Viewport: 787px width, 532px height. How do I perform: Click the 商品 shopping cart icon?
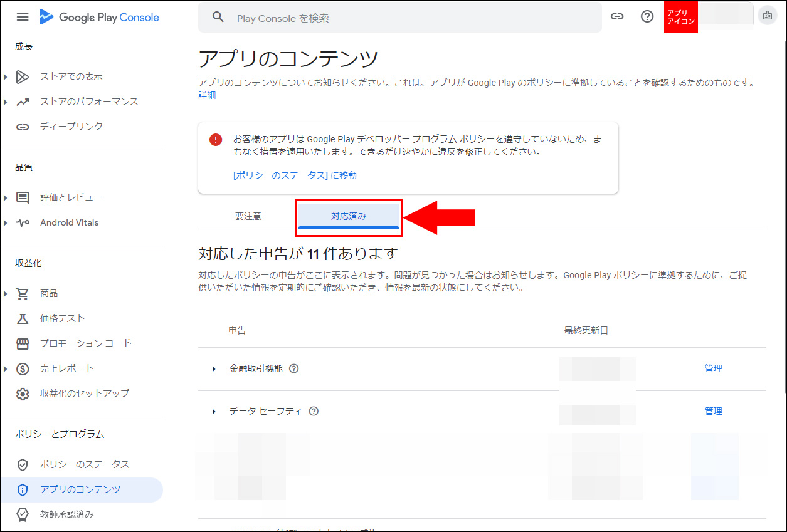[x=23, y=293]
